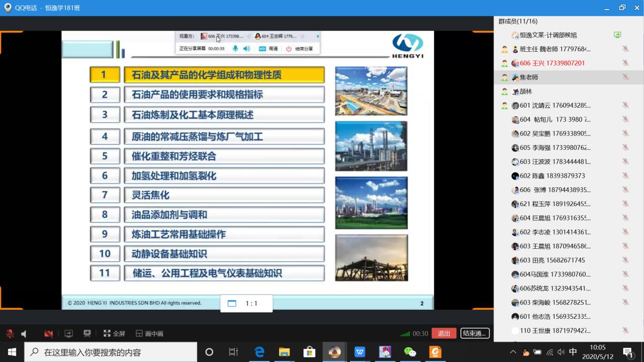Click the 结束通... end call button
This screenshot has width=644, height=362.
click(475, 333)
